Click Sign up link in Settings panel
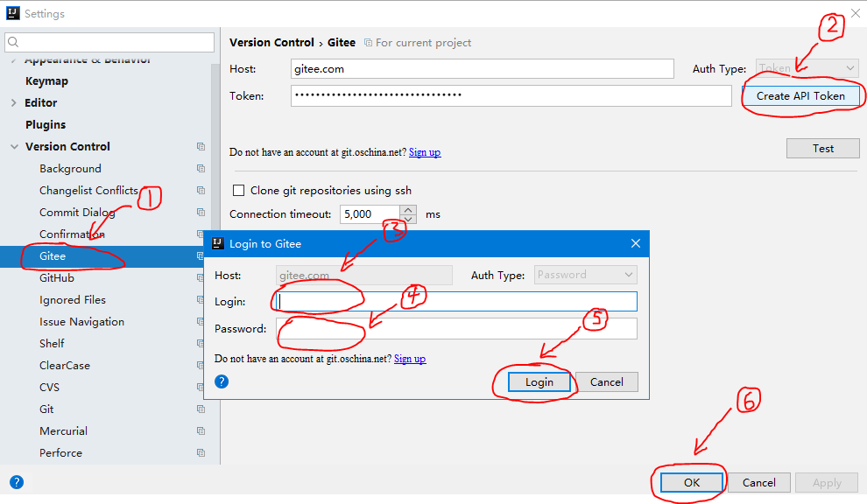The height and width of the screenshot is (504, 867). pyautogui.click(x=425, y=152)
